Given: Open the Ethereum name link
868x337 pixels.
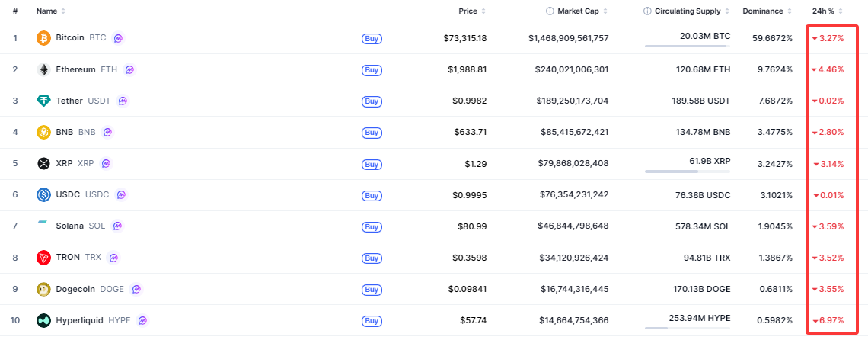Looking at the screenshot, I should (76, 69).
